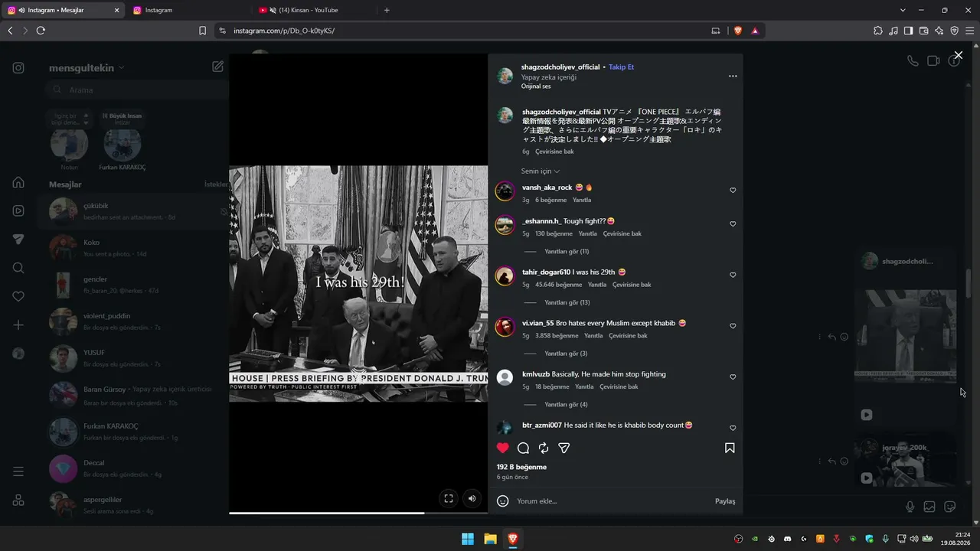Open the Brave Wallet icon
Screen dimensions: 980x551
click(924, 31)
